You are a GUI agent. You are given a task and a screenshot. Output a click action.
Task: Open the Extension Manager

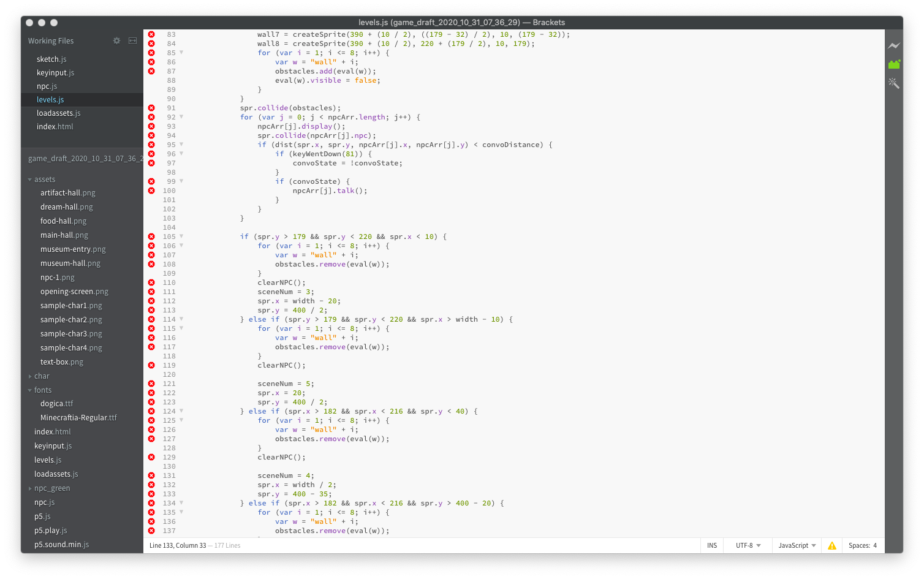(x=895, y=64)
